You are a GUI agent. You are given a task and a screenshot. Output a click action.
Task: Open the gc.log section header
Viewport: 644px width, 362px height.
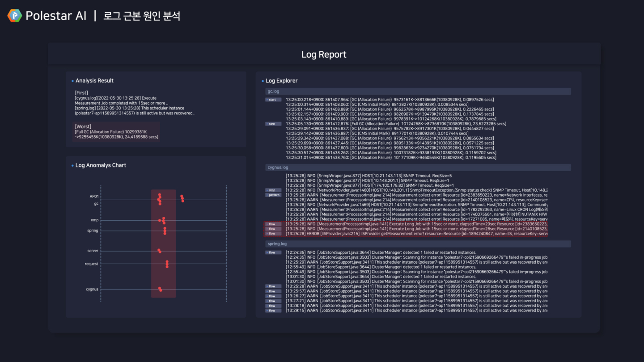tap(418, 92)
